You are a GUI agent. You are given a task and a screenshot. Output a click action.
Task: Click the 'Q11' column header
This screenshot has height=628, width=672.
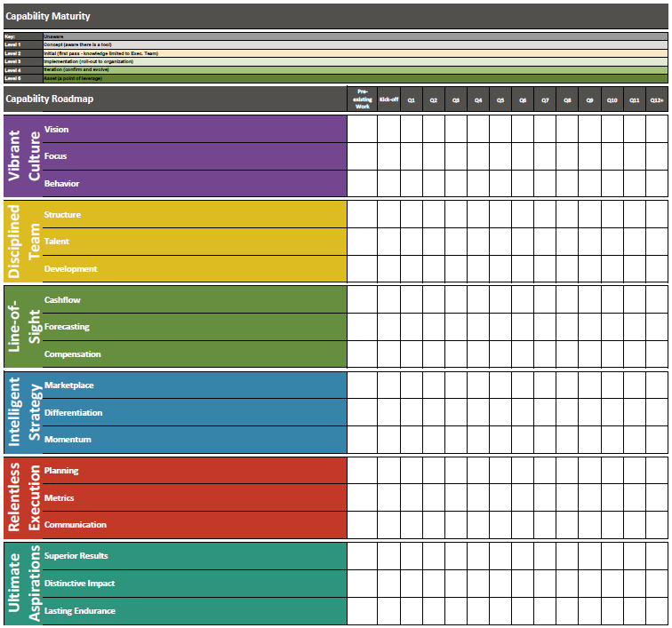pos(635,99)
